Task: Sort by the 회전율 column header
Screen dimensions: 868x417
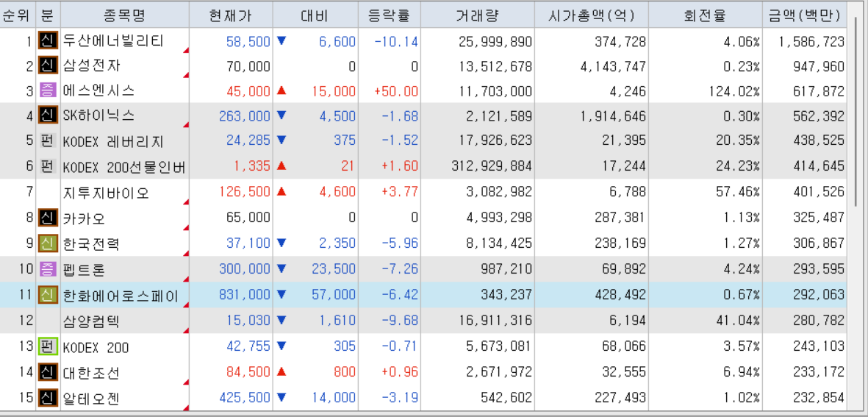Action: [x=706, y=16]
